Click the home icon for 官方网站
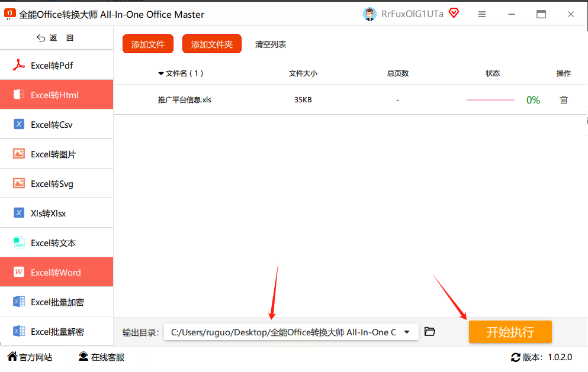 tap(12, 356)
